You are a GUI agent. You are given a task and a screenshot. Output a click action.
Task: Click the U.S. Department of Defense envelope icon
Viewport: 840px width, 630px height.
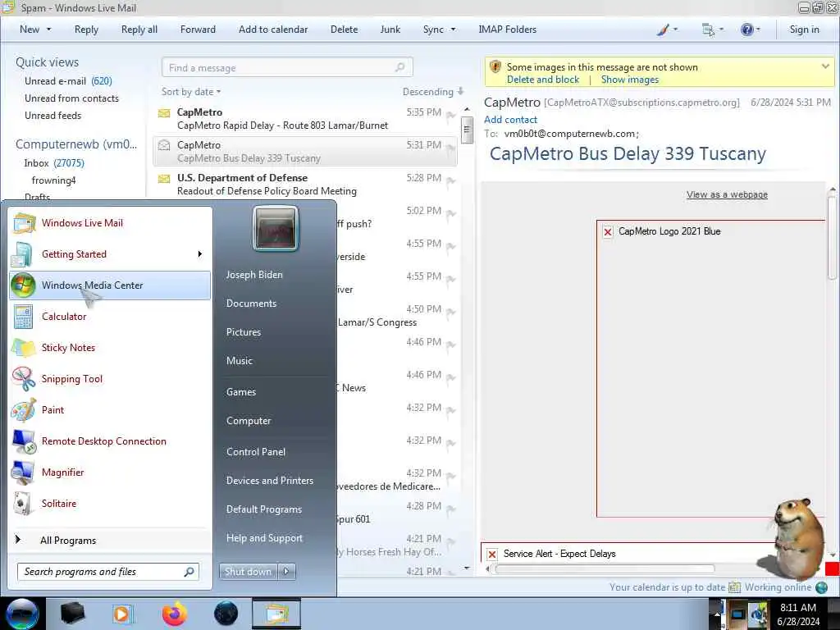[164, 178]
